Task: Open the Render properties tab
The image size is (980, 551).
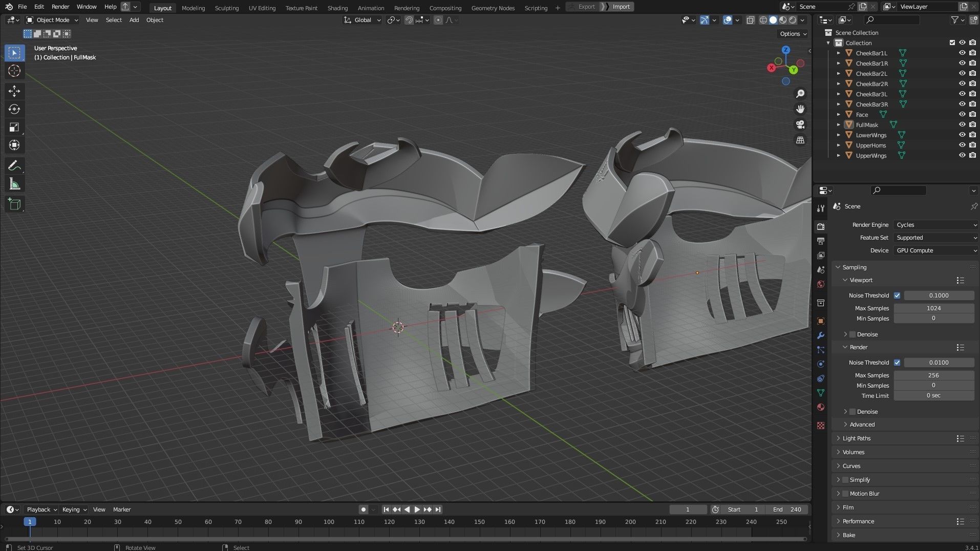Action: click(x=821, y=226)
